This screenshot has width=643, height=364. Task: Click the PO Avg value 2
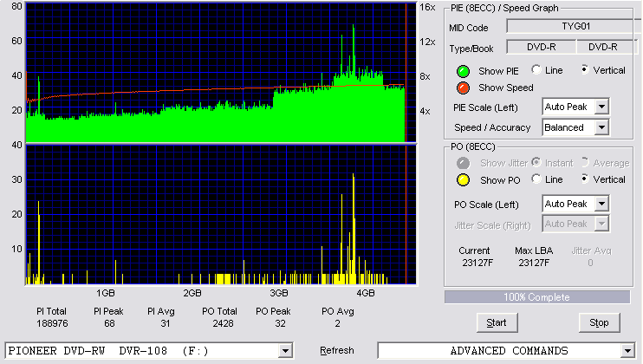(337, 323)
